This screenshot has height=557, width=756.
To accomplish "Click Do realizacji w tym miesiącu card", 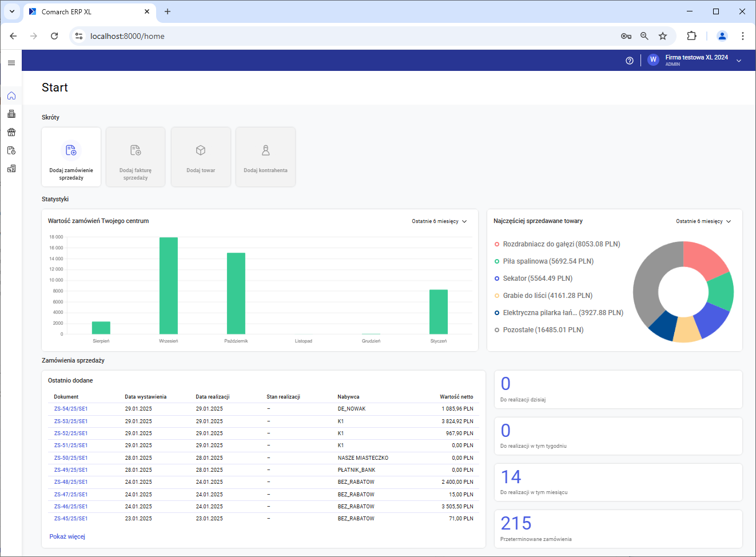I will point(618,483).
